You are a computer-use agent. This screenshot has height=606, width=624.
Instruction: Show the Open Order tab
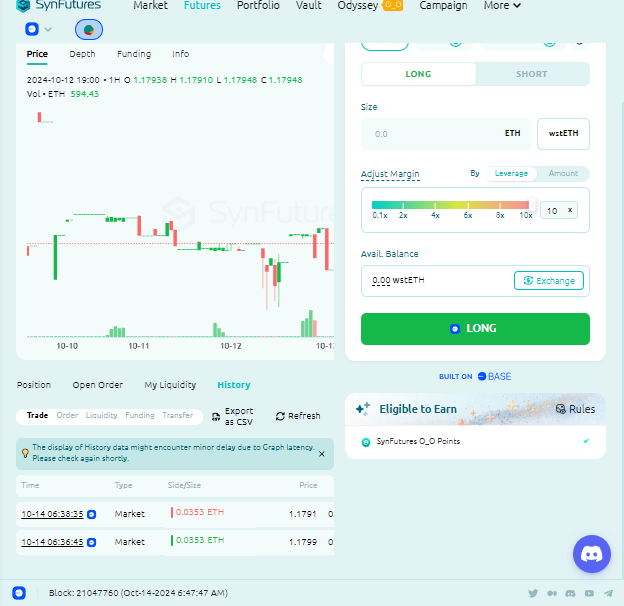[98, 385]
